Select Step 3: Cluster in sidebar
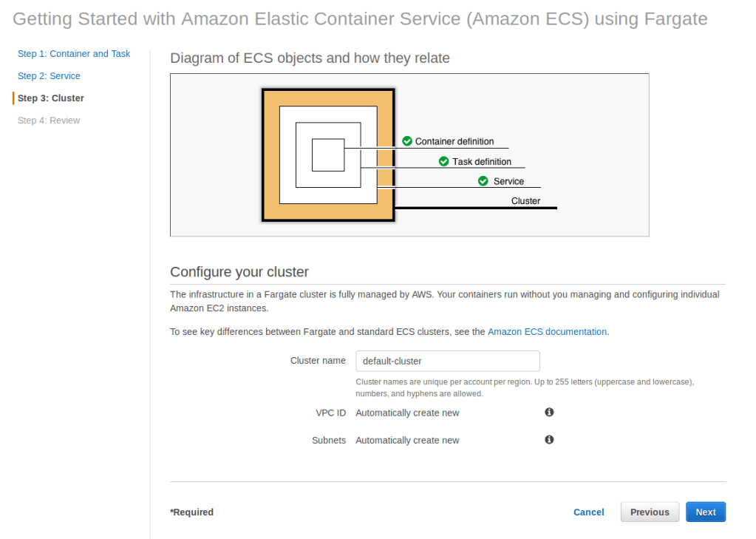Viewport: 756px width, 539px height. coord(51,98)
